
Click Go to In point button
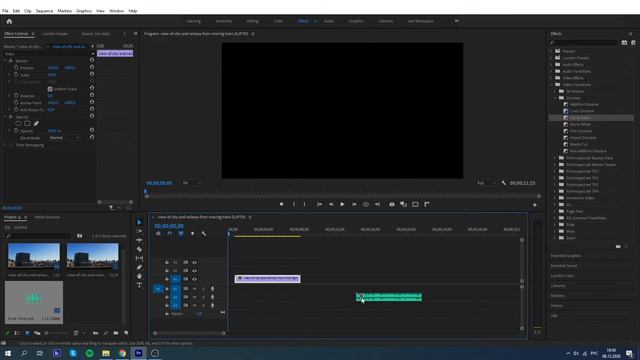pyautogui.click(x=319, y=204)
